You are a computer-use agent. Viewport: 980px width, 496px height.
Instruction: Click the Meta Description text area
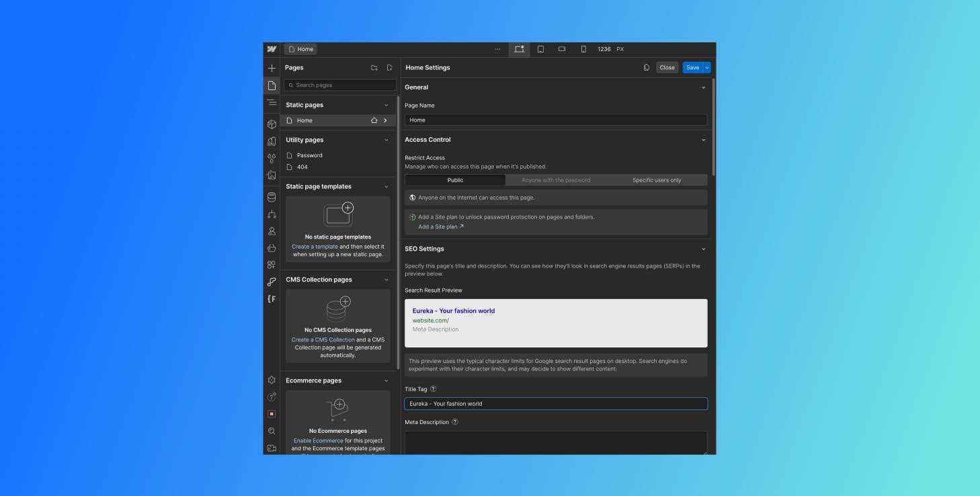coord(556,442)
